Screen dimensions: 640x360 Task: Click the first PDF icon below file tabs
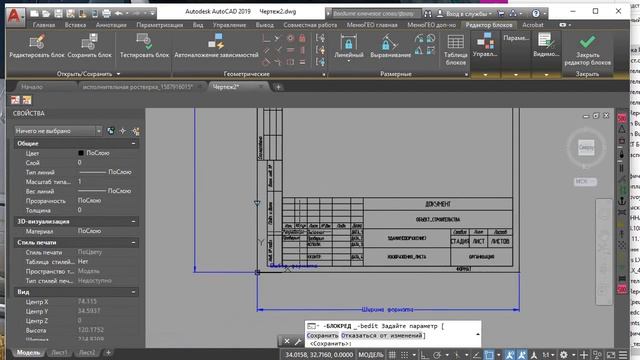coord(15,100)
